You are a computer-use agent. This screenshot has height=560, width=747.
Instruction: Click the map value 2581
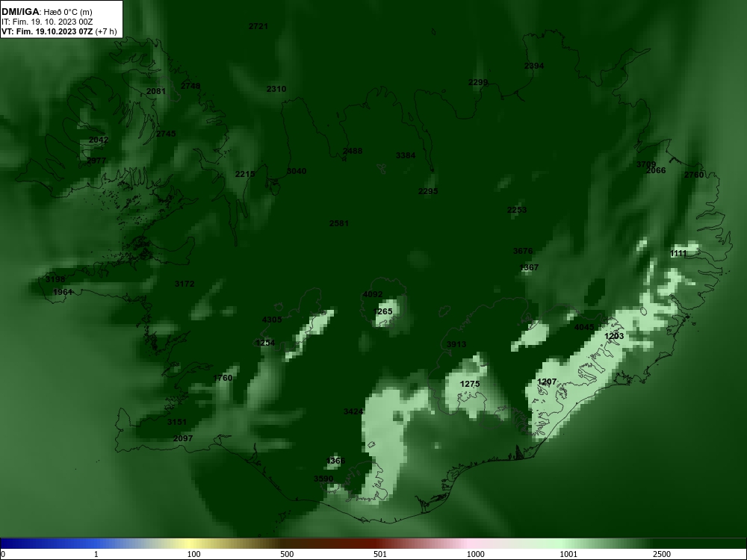click(339, 223)
